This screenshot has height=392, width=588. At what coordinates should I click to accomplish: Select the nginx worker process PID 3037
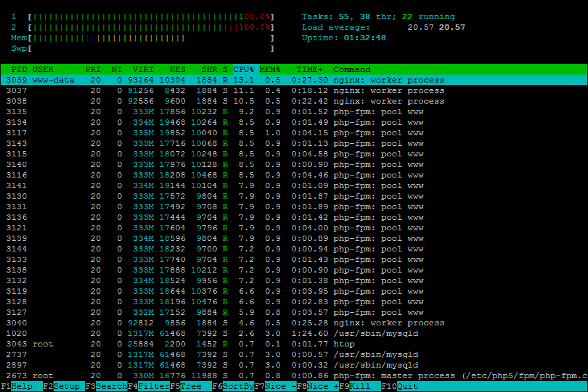tap(294, 90)
